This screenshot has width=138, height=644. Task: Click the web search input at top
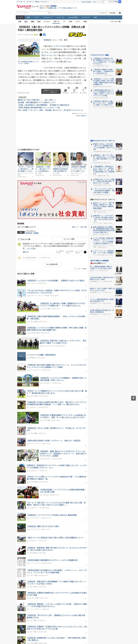103,2
